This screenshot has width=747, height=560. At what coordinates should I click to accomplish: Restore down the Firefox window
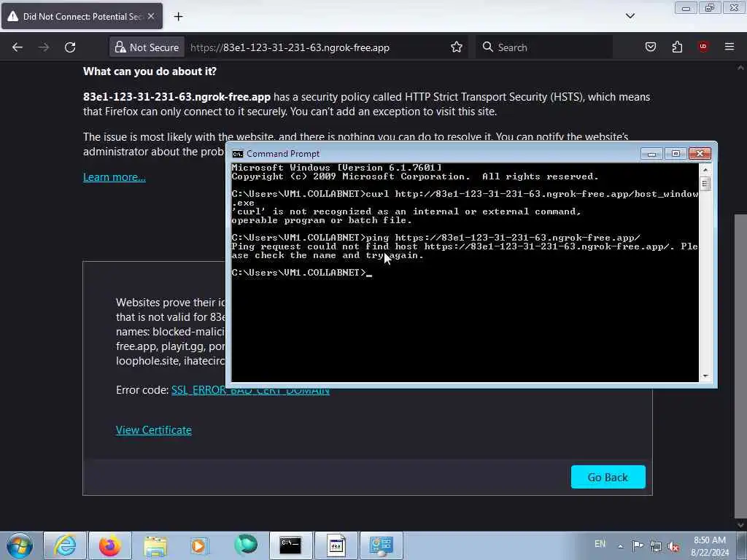click(710, 8)
